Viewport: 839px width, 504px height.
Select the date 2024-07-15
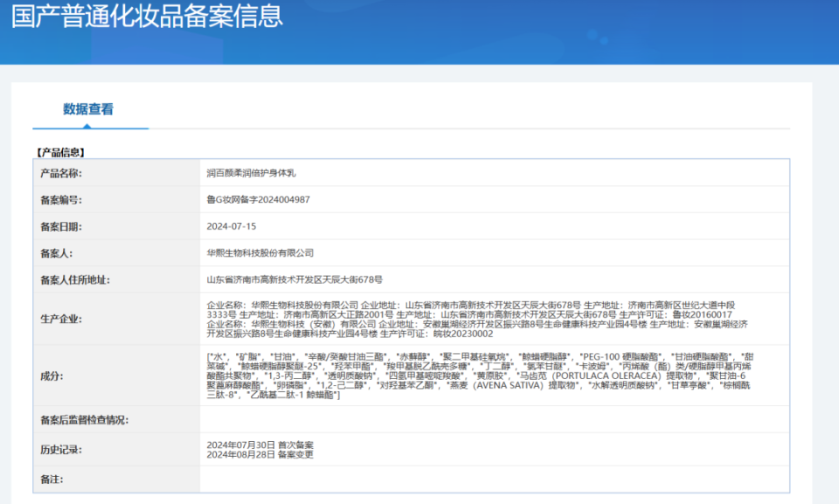pyautogui.click(x=231, y=226)
